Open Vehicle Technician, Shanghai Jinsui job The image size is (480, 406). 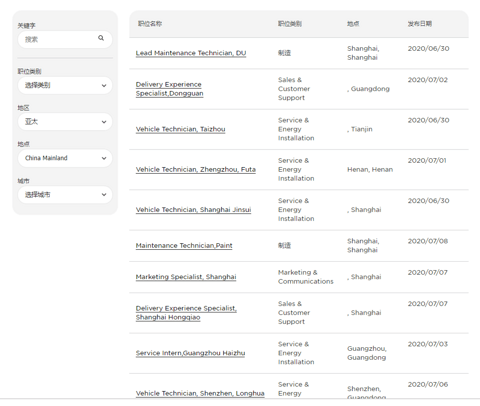(193, 210)
